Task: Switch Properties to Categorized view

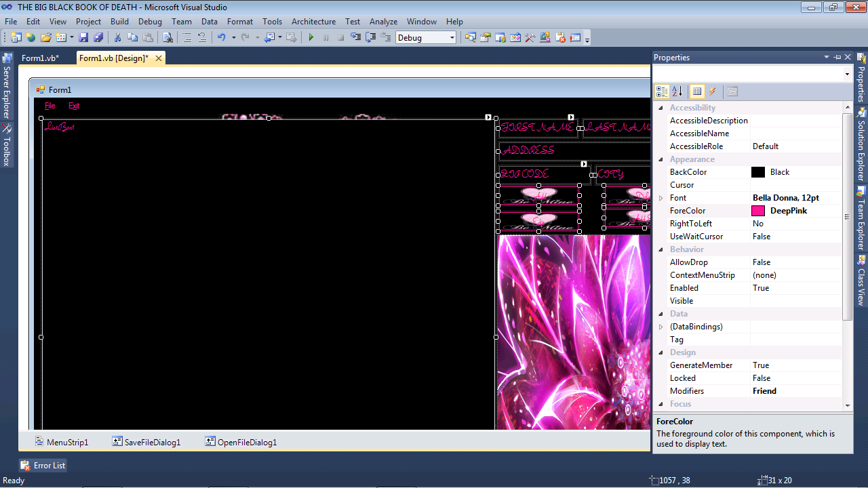Action: point(662,91)
